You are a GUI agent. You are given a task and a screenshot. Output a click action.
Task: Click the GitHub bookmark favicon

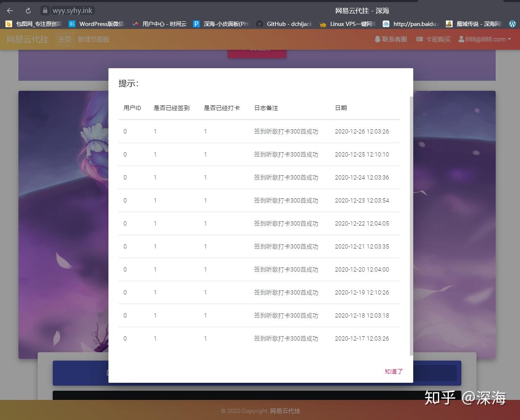(260, 24)
